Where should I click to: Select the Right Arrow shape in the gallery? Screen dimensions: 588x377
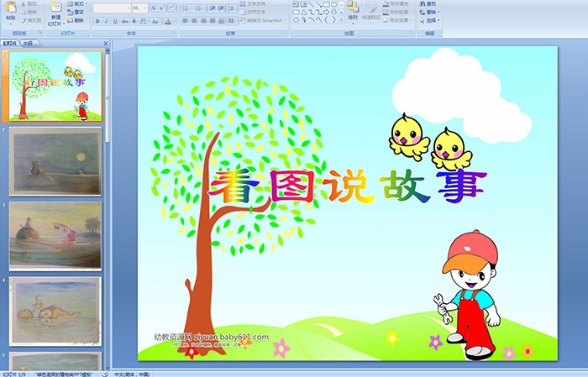click(x=326, y=12)
